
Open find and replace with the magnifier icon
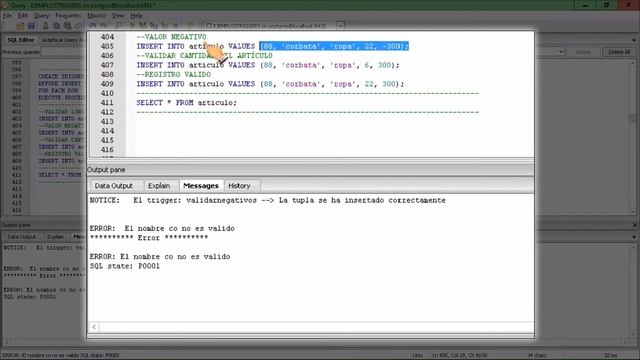[x=118, y=26]
